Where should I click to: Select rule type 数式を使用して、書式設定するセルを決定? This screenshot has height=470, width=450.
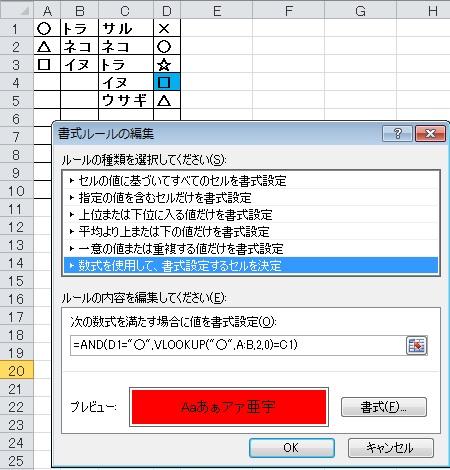[251, 266]
